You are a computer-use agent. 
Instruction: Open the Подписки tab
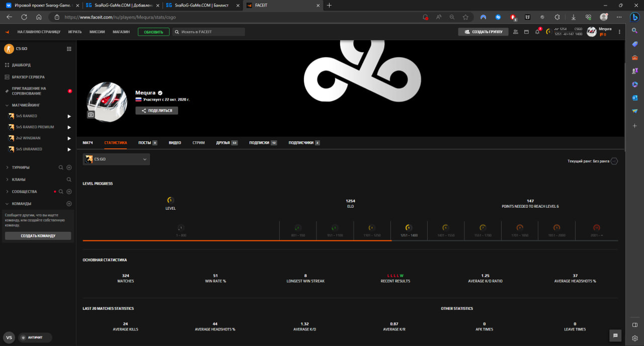coord(263,143)
